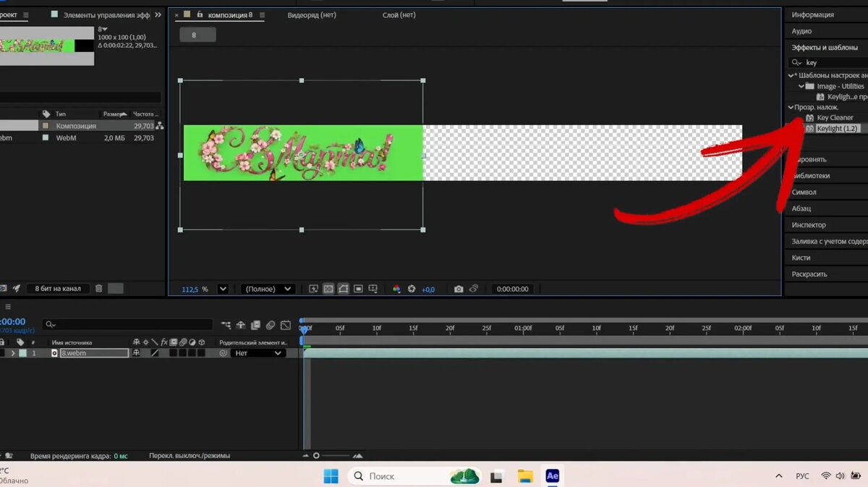Toggle quality switch for 8.webm layer

pos(155,353)
